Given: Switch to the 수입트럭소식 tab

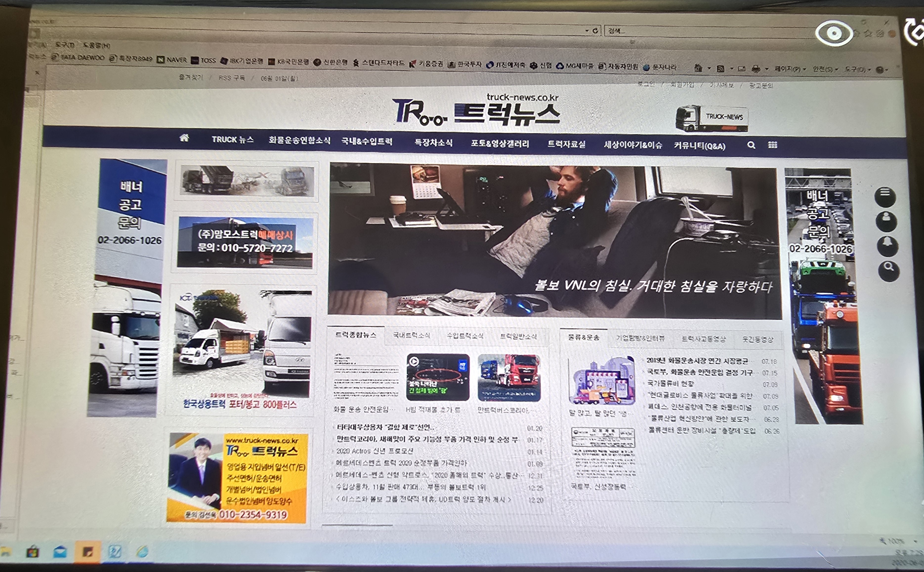Looking at the screenshot, I should pyautogui.click(x=465, y=336).
